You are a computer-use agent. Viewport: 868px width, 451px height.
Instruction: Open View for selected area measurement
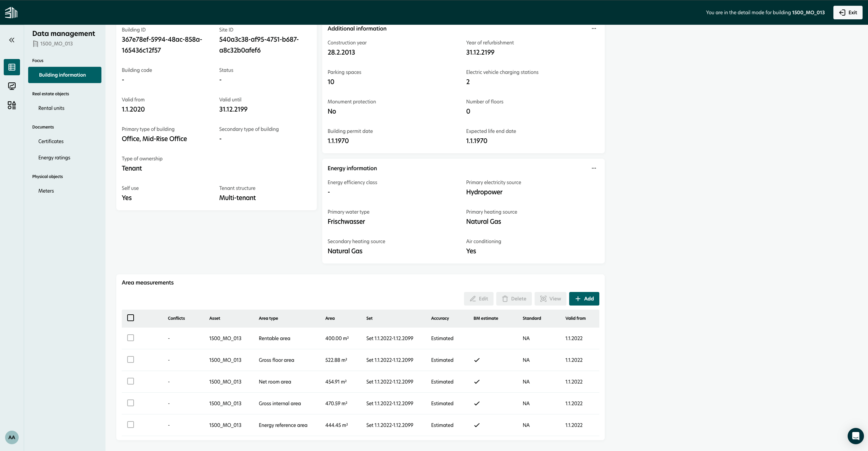point(550,298)
